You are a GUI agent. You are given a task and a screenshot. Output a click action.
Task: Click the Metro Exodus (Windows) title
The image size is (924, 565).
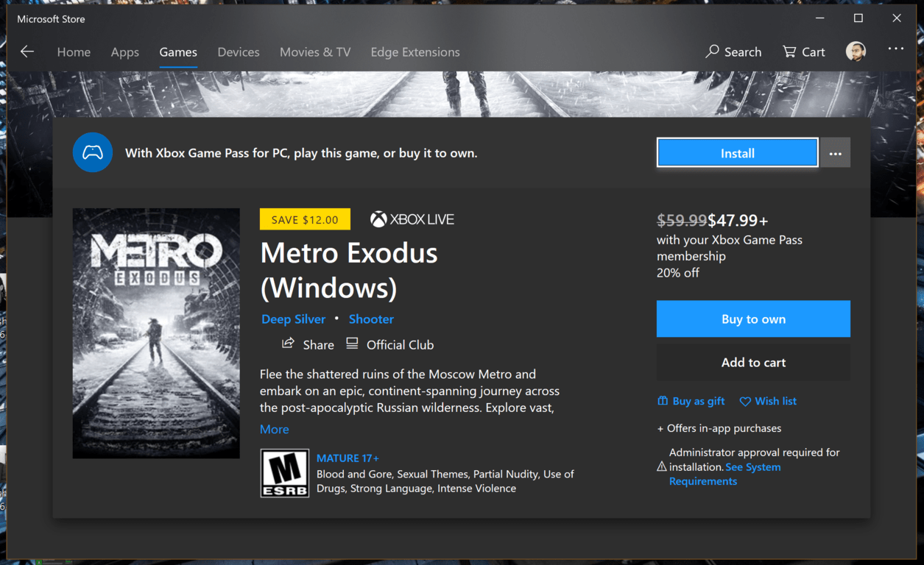click(x=349, y=270)
